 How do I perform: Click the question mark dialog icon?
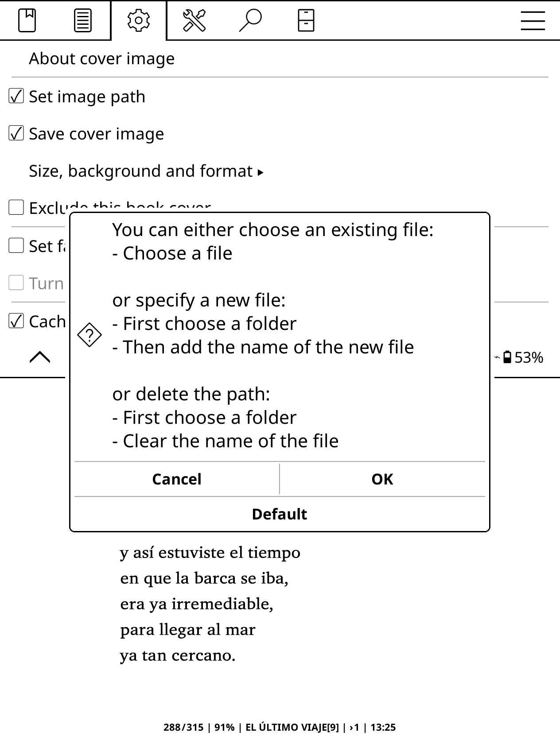coord(89,335)
